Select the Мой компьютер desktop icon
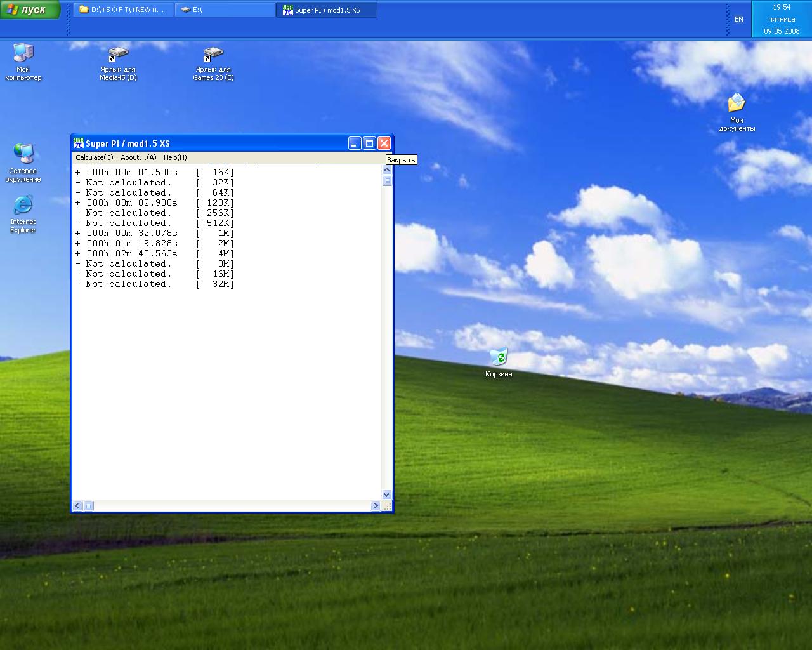The image size is (812, 650). click(x=23, y=62)
